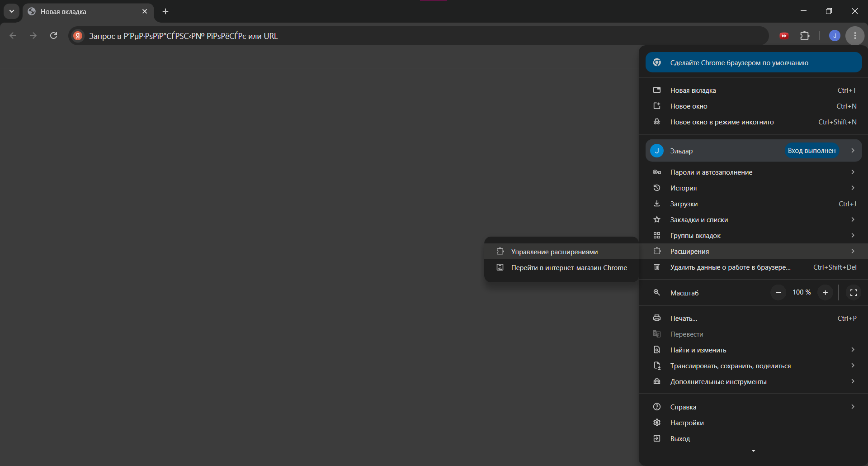Click the question mark icon beside Справка
The height and width of the screenshot is (466, 868).
(657, 407)
